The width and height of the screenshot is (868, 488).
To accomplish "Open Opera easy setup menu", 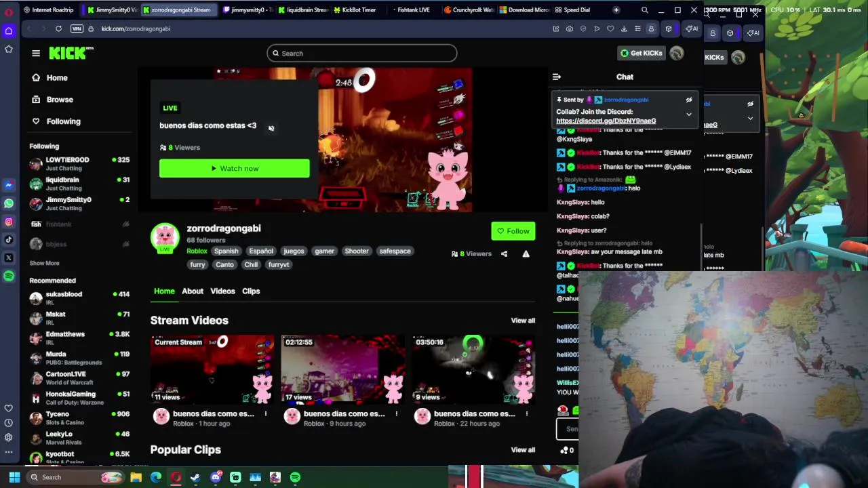I will coord(637,28).
